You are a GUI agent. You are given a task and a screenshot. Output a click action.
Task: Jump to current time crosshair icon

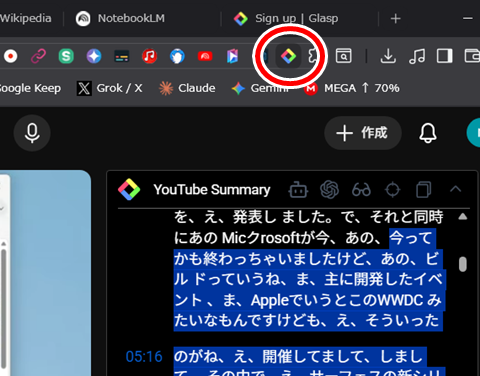[x=393, y=190]
